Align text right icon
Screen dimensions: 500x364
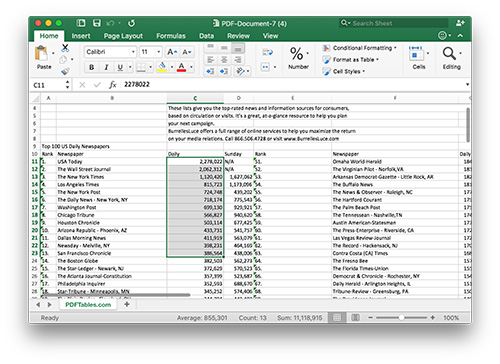[238, 60]
